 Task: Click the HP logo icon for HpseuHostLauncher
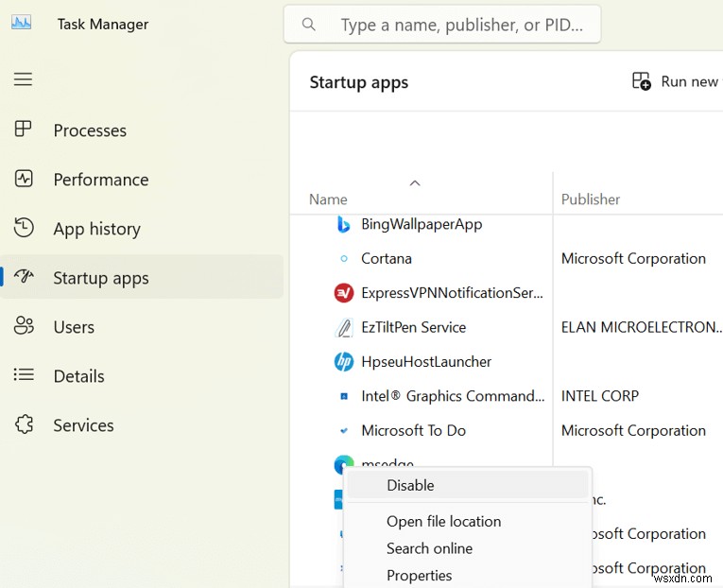(343, 361)
